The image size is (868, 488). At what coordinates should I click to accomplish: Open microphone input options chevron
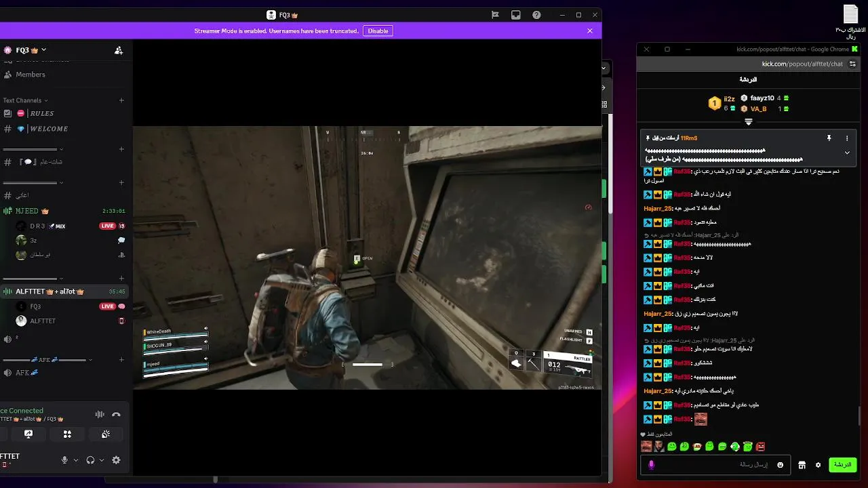[75, 460]
